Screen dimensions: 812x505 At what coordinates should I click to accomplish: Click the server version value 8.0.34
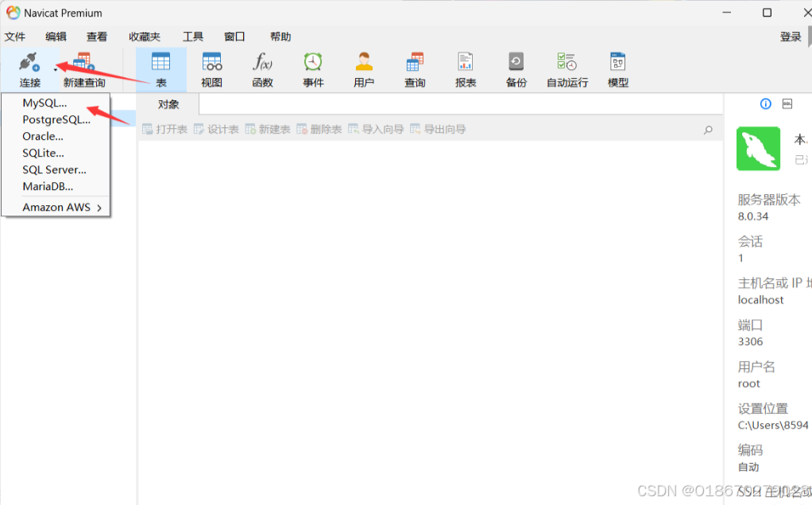coord(753,216)
